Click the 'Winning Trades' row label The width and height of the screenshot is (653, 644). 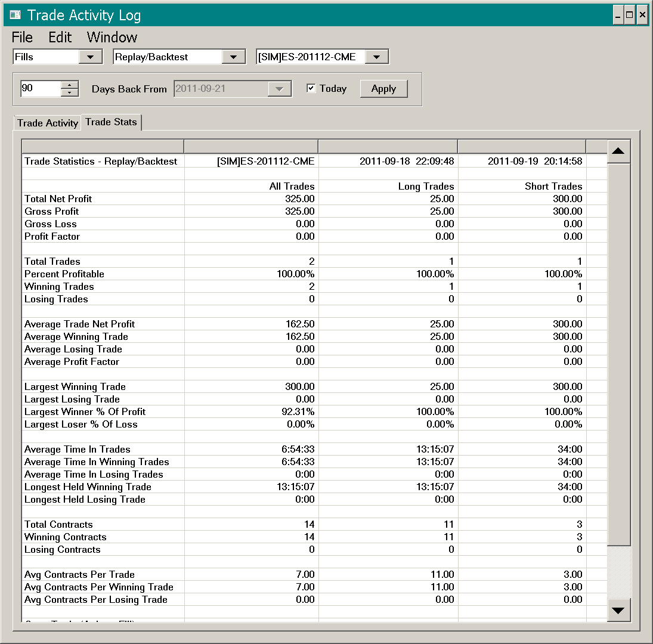(x=59, y=286)
